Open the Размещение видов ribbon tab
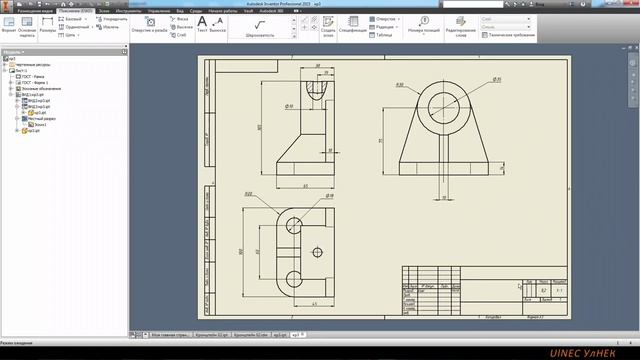 pos(35,11)
